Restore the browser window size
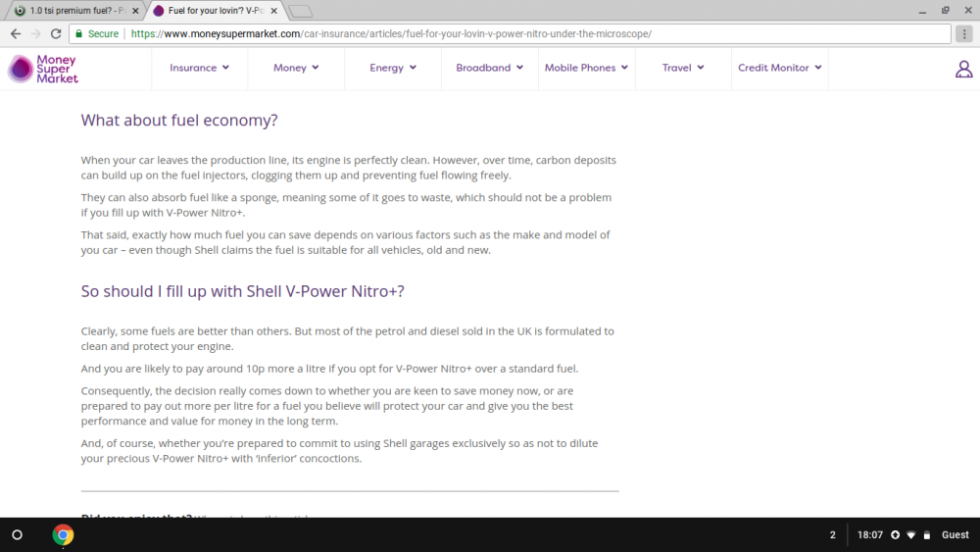 [x=946, y=11]
